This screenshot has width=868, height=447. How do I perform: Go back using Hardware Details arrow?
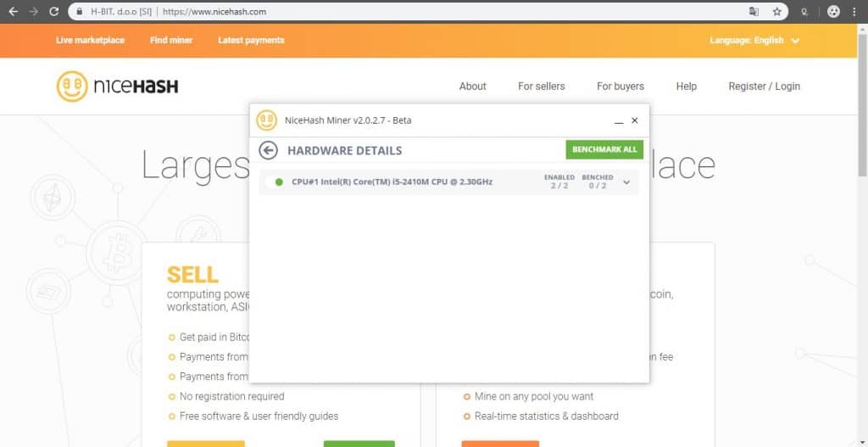pyautogui.click(x=269, y=150)
